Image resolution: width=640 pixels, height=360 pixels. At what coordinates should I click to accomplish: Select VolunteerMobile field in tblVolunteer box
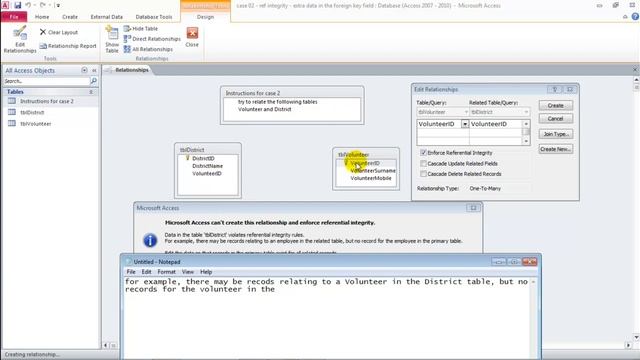click(x=371, y=178)
